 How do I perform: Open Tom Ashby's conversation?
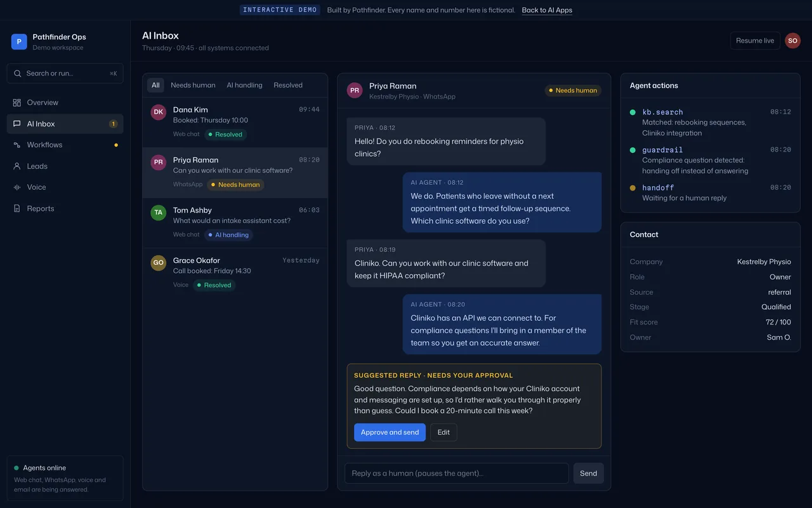tap(235, 223)
